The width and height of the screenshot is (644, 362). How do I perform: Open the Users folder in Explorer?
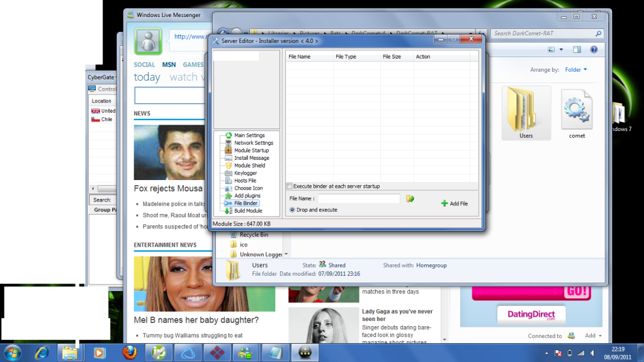click(x=526, y=113)
